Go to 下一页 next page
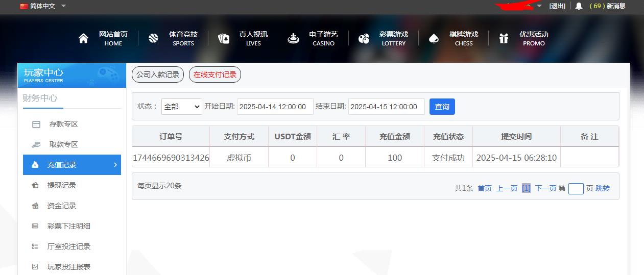The height and width of the screenshot is (275, 644). 545,188
